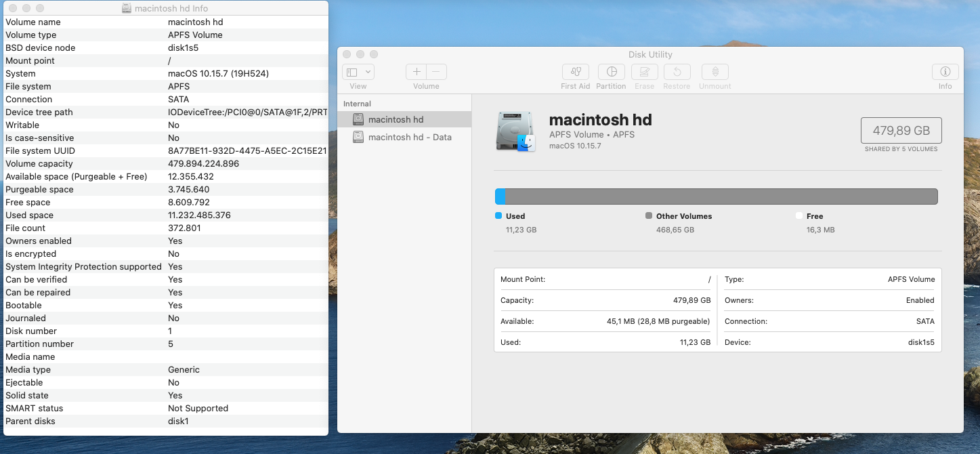The height and width of the screenshot is (454, 980).
Task: Click the blue Used segment of the usage bar
Action: pyautogui.click(x=500, y=197)
